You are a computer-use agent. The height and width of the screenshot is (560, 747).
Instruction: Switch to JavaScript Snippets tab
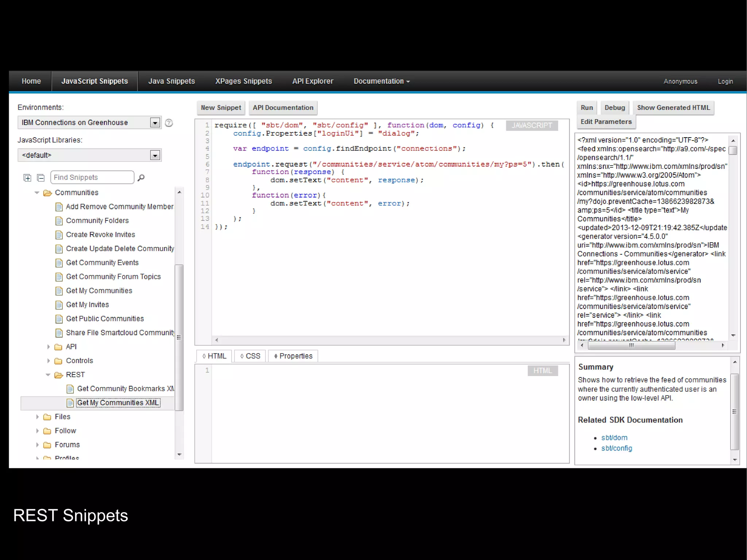94,81
